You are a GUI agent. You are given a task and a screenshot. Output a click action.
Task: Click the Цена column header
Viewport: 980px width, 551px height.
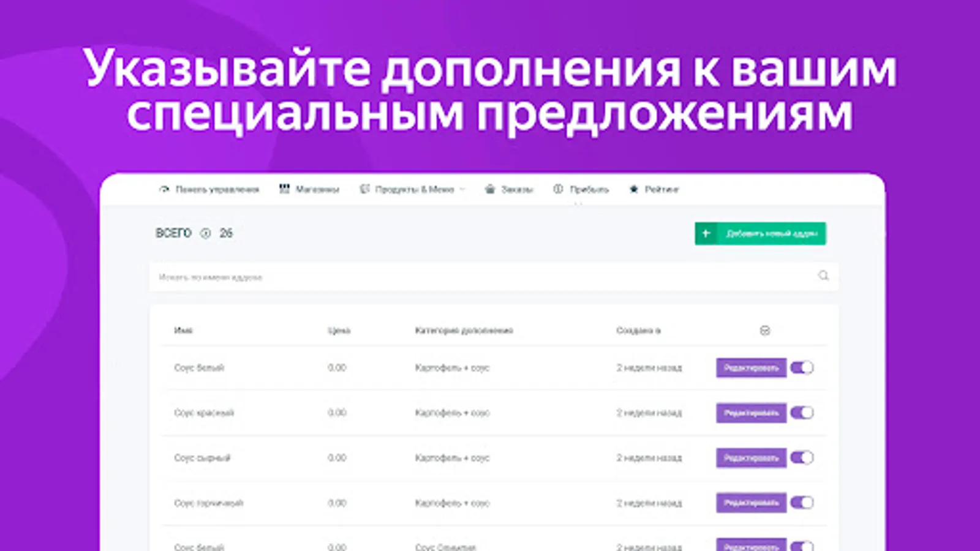click(x=339, y=331)
